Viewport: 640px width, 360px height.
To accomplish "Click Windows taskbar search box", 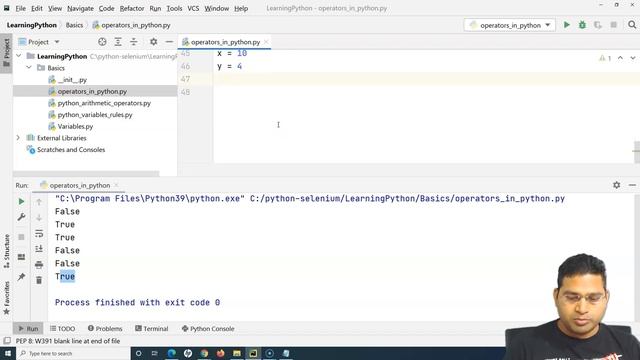I will click(x=73, y=353).
